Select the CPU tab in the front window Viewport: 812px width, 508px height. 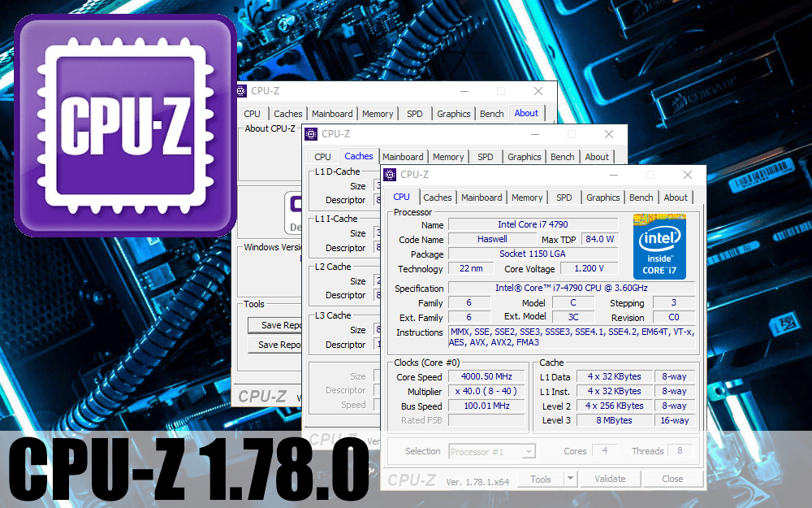[x=401, y=197]
